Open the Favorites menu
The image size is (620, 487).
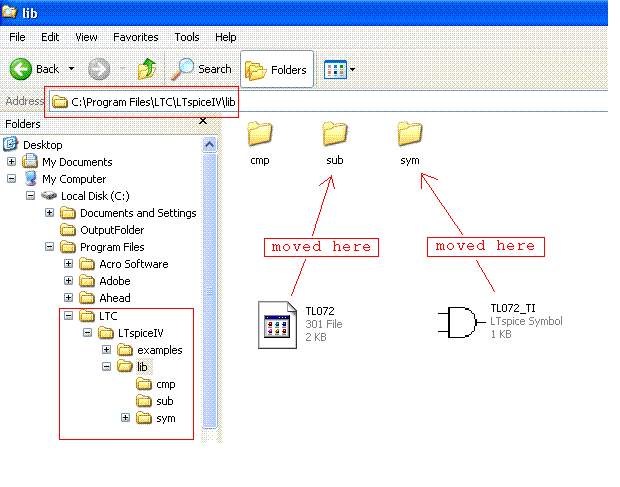(136, 37)
